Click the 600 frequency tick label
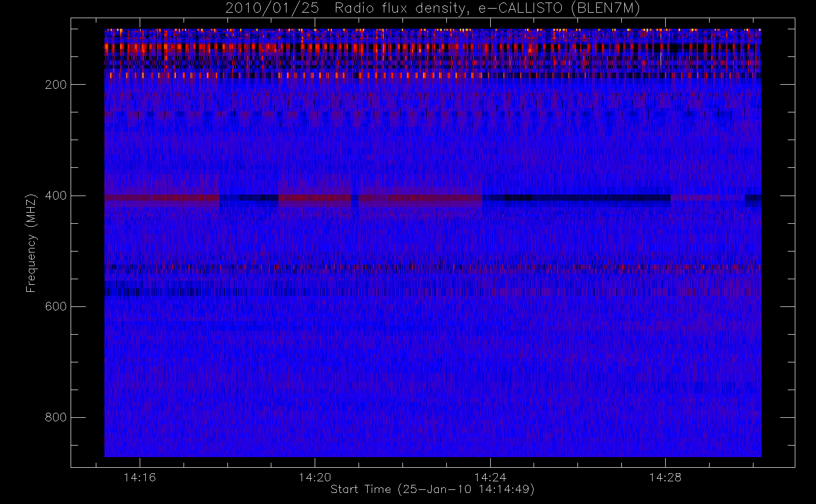Viewport: 816px width, 504px height. pyautogui.click(x=56, y=306)
